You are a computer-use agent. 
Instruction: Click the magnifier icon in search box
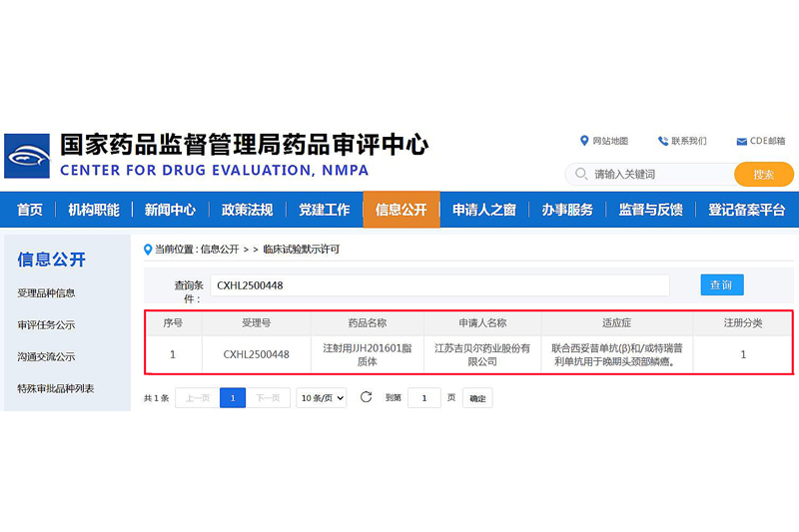581,175
